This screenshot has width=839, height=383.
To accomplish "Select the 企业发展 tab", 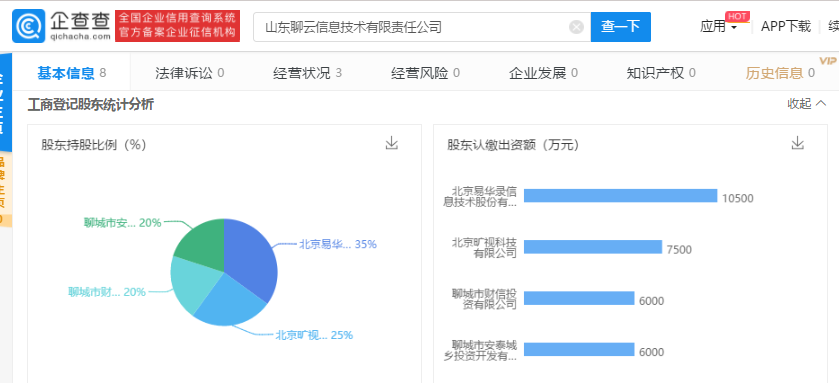I will 543,73.
